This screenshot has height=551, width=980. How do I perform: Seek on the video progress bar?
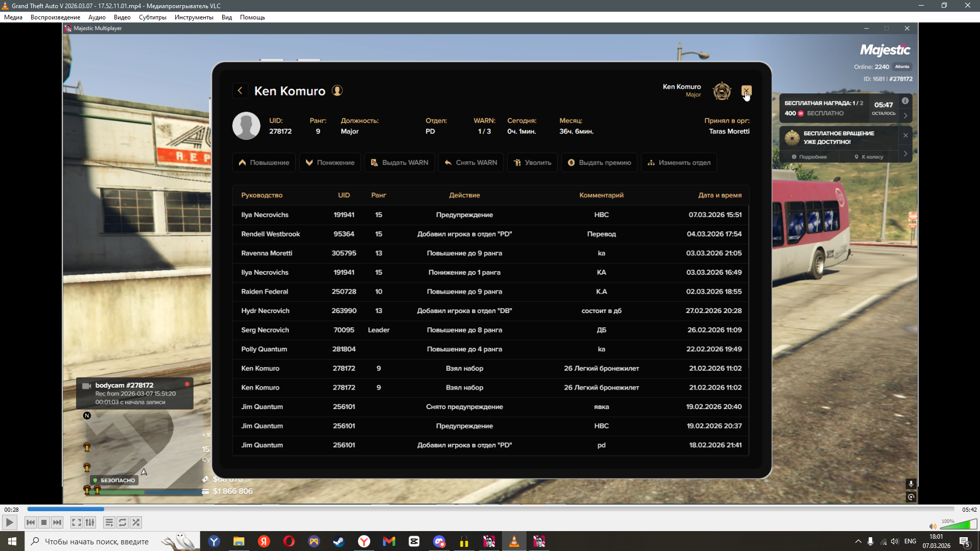[x=490, y=509]
